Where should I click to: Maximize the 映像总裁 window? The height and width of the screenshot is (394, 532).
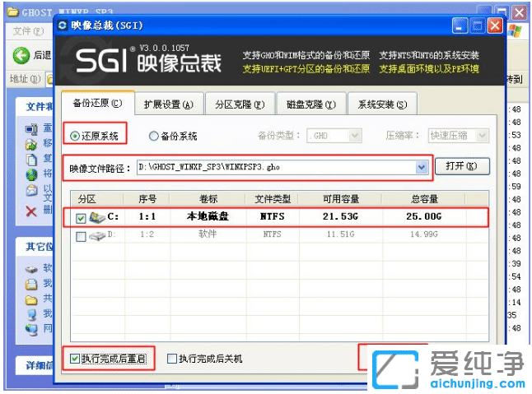[478, 25]
